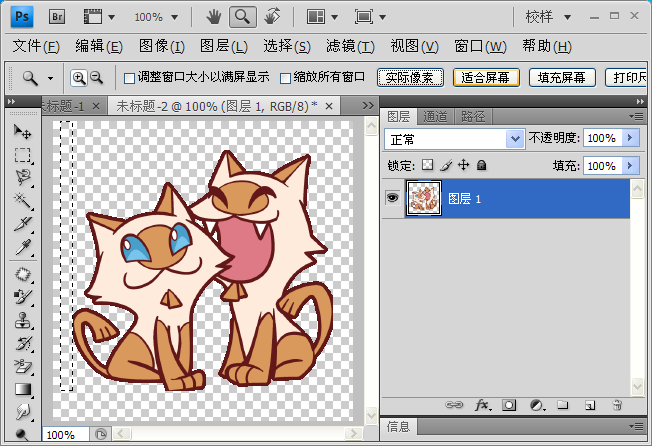Toggle lock position icon
The height and width of the screenshot is (446, 652).
(x=464, y=165)
